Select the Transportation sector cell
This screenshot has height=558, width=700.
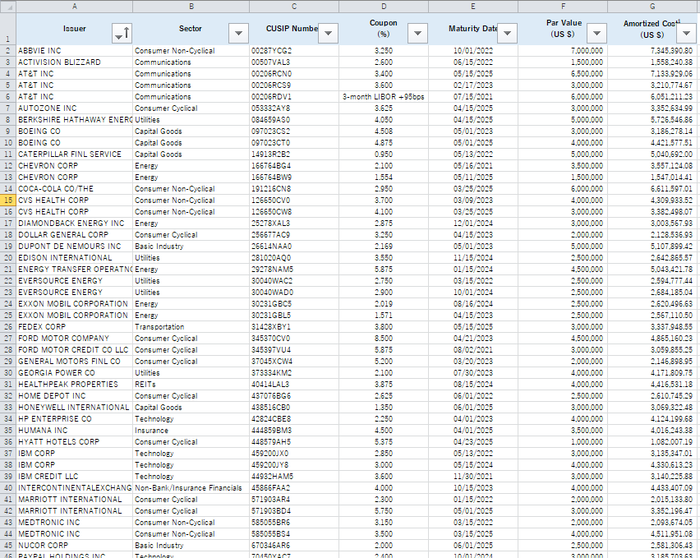pyautogui.click(x=191, y=327)
